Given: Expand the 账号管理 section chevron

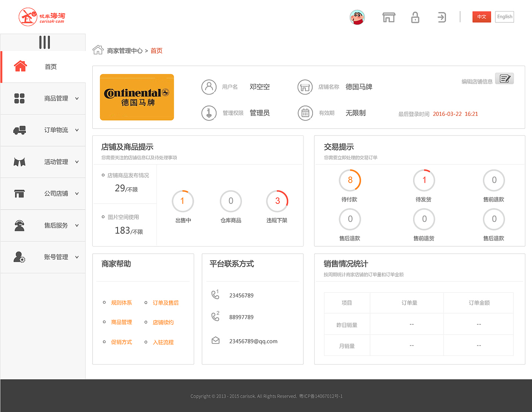Looking at the screenshot, I should coord(76,257).
